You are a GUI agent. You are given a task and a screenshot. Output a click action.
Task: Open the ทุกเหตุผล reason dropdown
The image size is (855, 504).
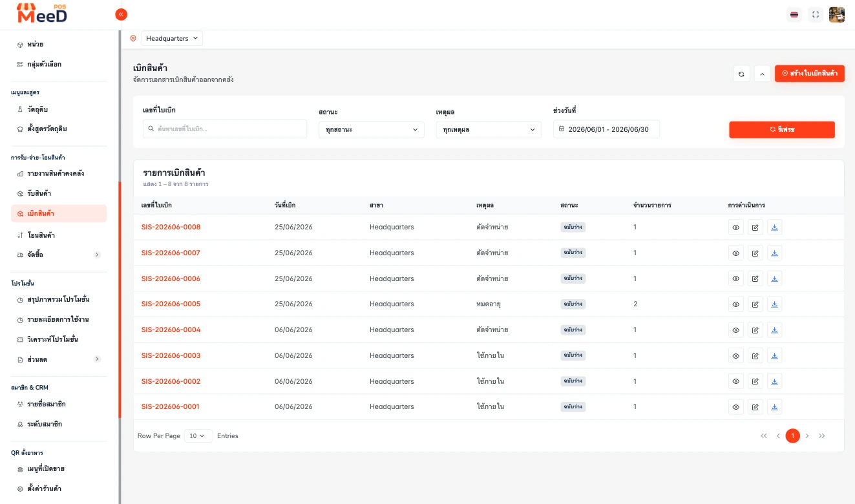[489, 129]
